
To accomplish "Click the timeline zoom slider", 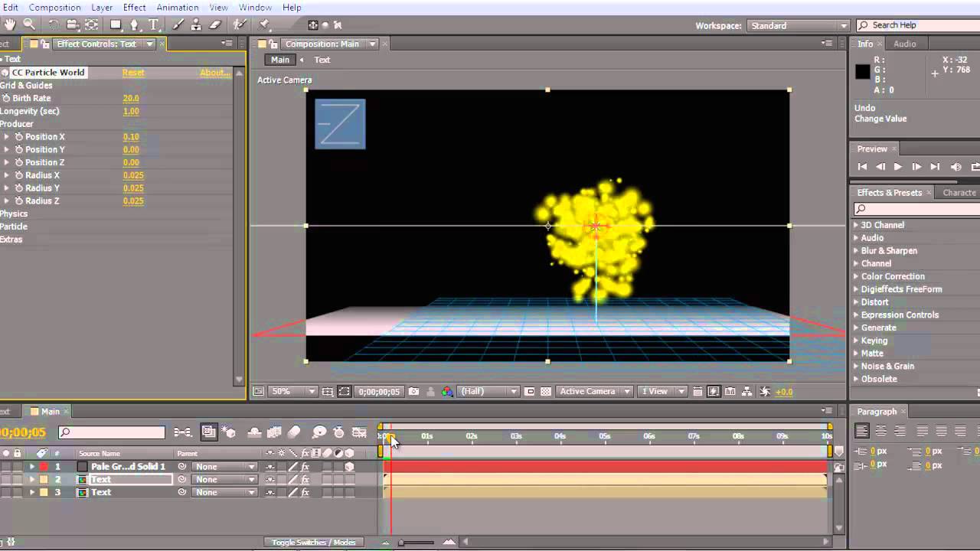I will [x=417, y=543].
